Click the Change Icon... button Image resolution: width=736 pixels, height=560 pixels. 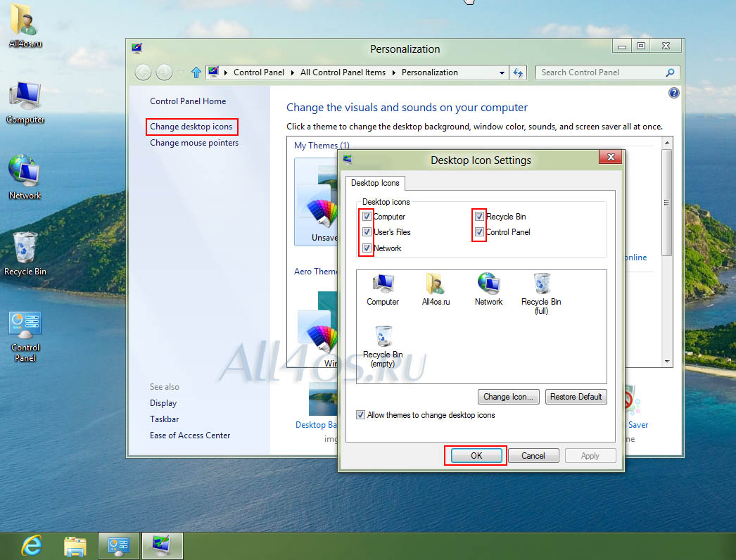point(508,397)
